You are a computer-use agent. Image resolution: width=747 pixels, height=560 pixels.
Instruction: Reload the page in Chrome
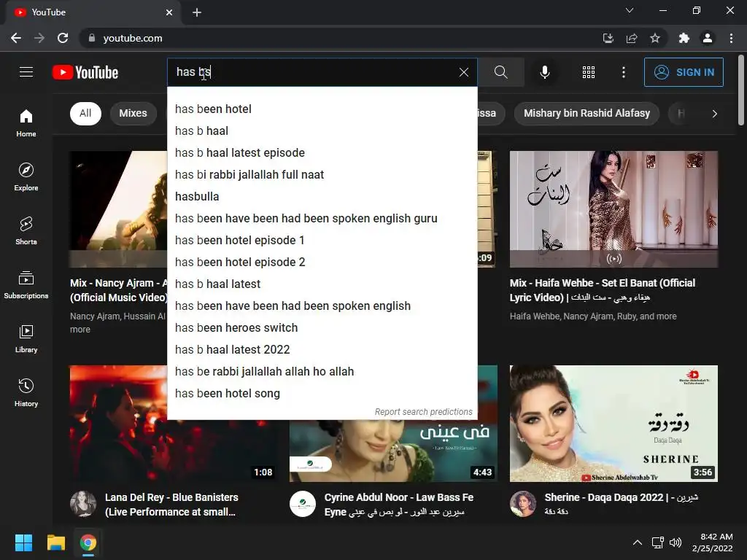pyautogui.click(x=63, y=38)
